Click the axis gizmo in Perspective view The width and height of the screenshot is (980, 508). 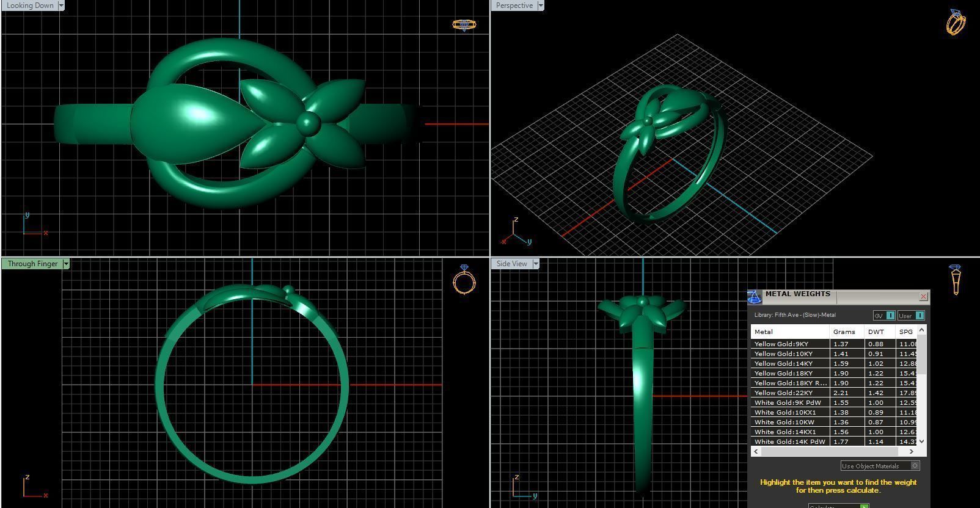516,232
